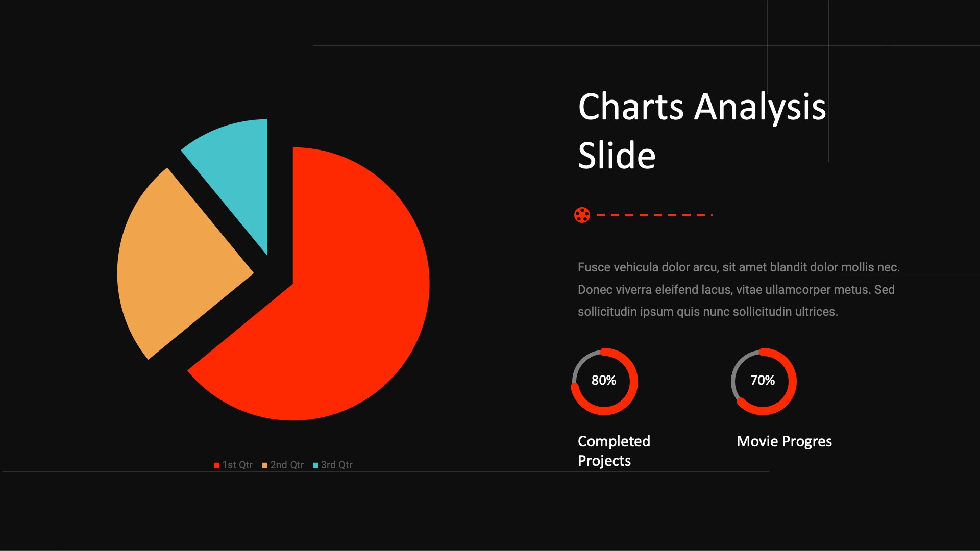The image size is (980, 551).
Task: Click the 1st Qtr legend text
Action: coord(237,465)
